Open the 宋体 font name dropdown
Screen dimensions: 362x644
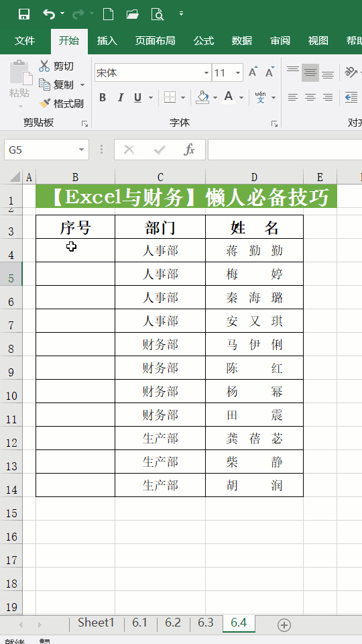click(x=206, y=73)
